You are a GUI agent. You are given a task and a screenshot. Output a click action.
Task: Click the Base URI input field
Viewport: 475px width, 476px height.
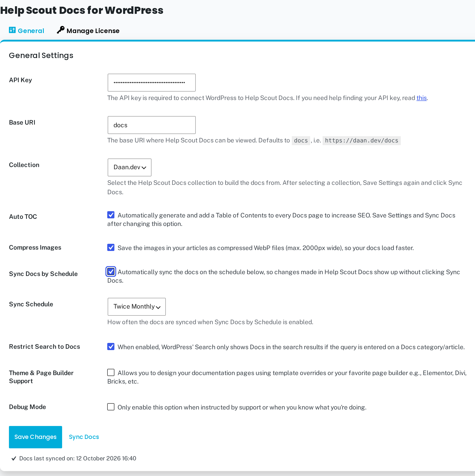click(152, 125)
